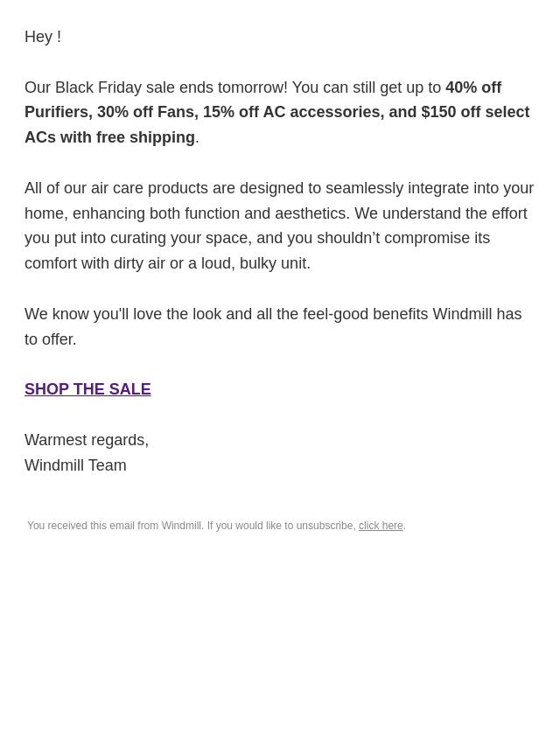
Task: Click 'You received this email from Windmill'
Action: click(115, 526)
